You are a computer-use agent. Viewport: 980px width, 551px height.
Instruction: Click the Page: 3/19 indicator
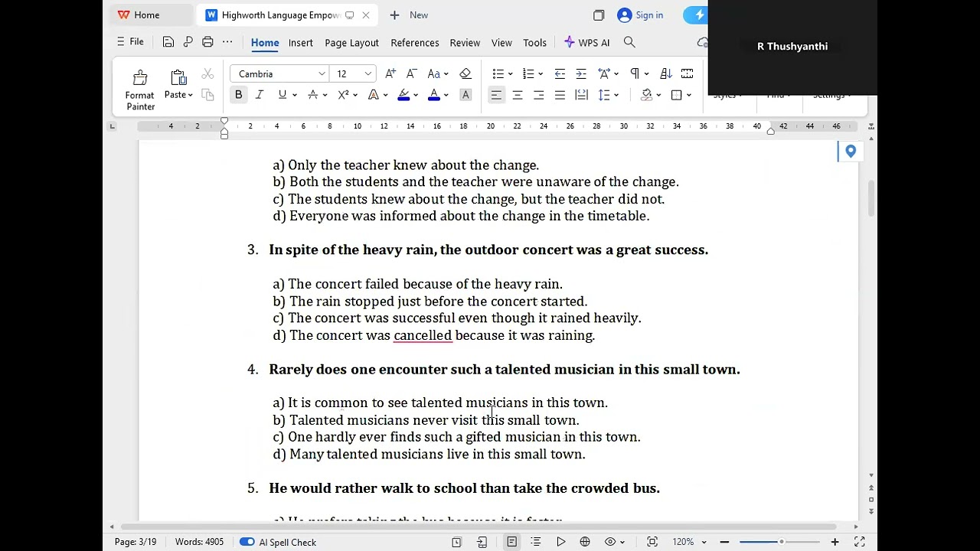(x=136, y=542)
